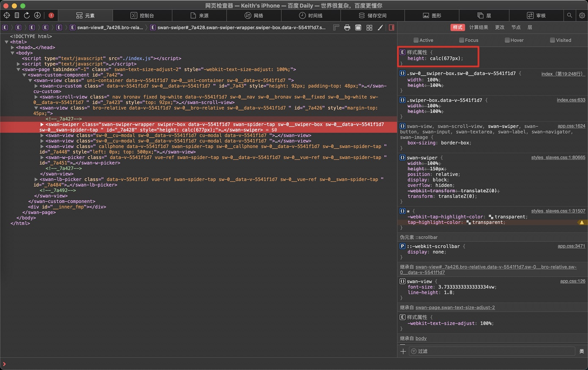The width and height of the screenshot is (588, 370).
Task: Collapse the html node triangle
Action: click(7, 42)
